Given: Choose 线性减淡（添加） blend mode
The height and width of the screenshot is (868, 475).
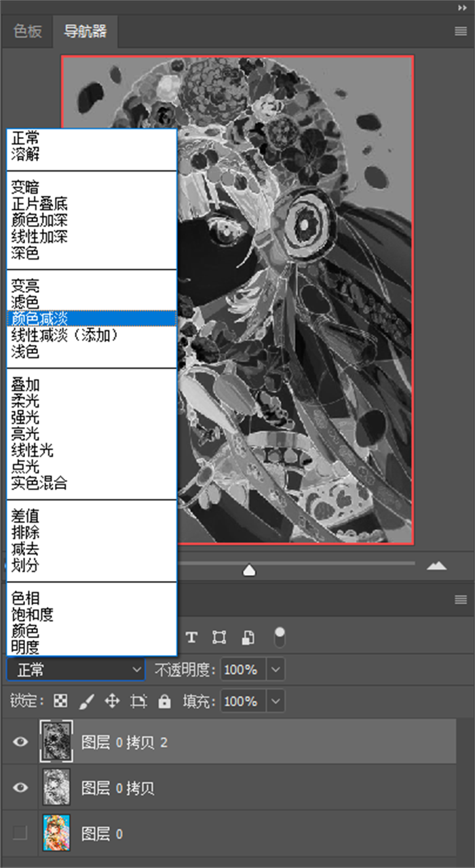Looking at the screenshot, I should [92, 335].
